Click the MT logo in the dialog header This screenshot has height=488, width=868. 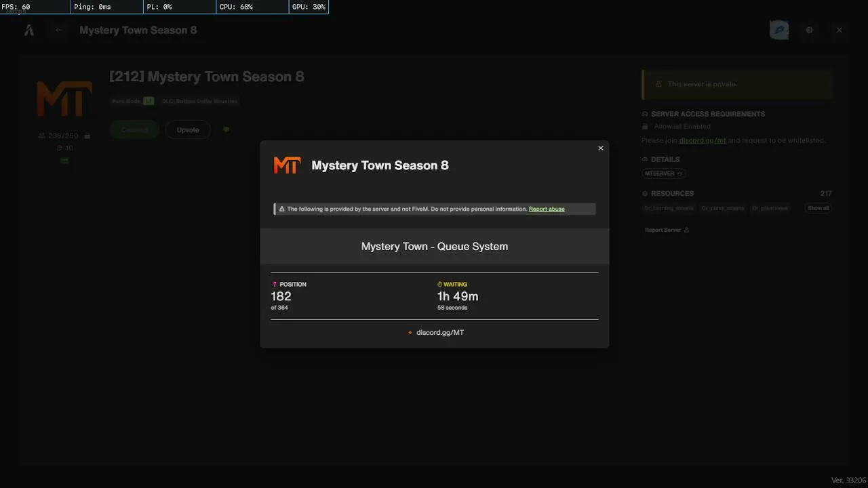[287, 165]
